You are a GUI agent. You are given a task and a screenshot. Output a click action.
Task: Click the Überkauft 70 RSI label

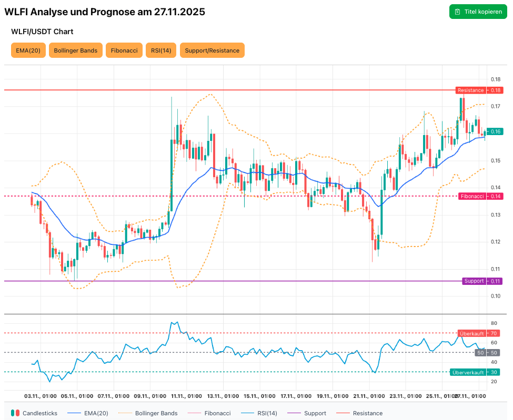[x=478, y=333]
